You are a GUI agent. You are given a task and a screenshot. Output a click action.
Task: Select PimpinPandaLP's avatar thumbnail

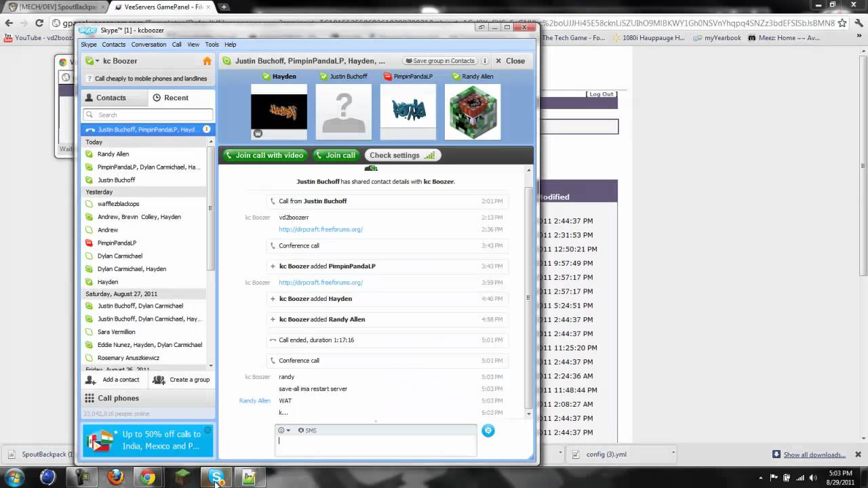click(x=408, y=111)
